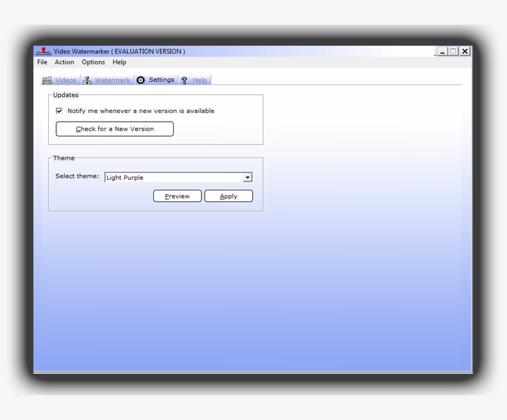
Task: Uncheck notify me about new version checkbox
Action: click(59, 111)
